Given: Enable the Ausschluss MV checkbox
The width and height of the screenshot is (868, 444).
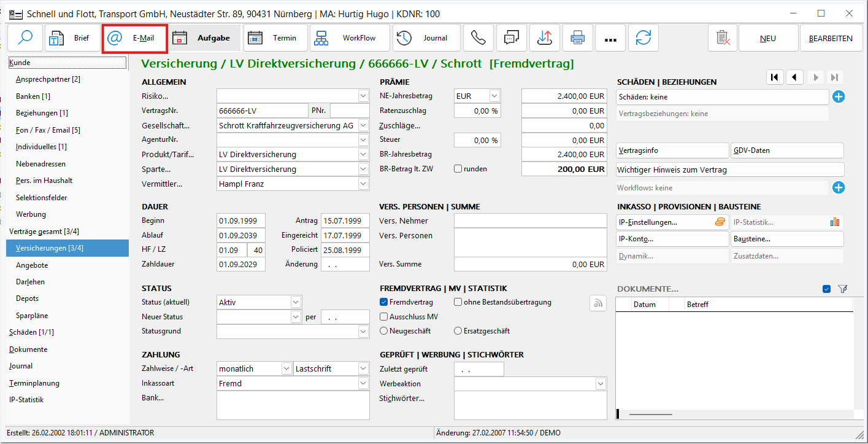Looking at the screenshot, I should (x=384, y=317).
